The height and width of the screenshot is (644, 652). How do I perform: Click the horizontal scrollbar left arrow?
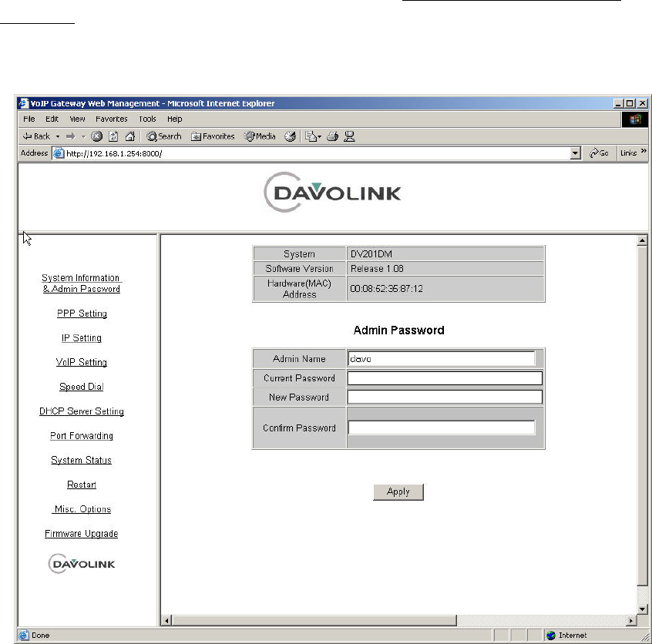click(166, 621)
